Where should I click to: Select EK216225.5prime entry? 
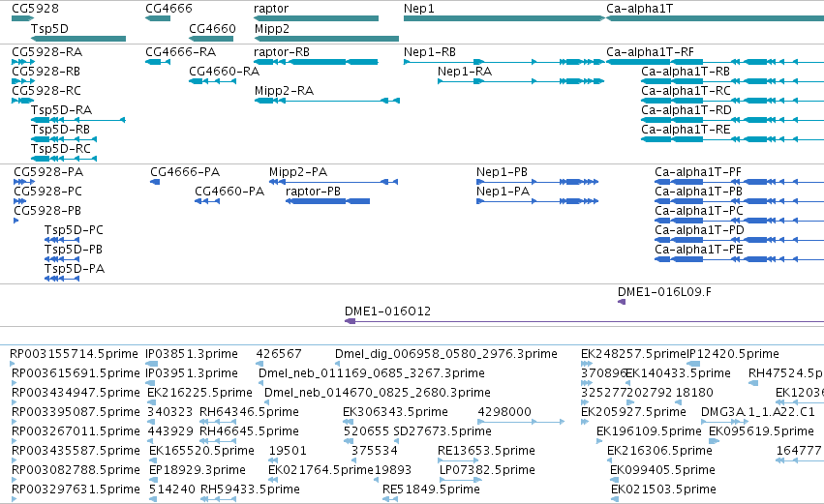point(199,393)
